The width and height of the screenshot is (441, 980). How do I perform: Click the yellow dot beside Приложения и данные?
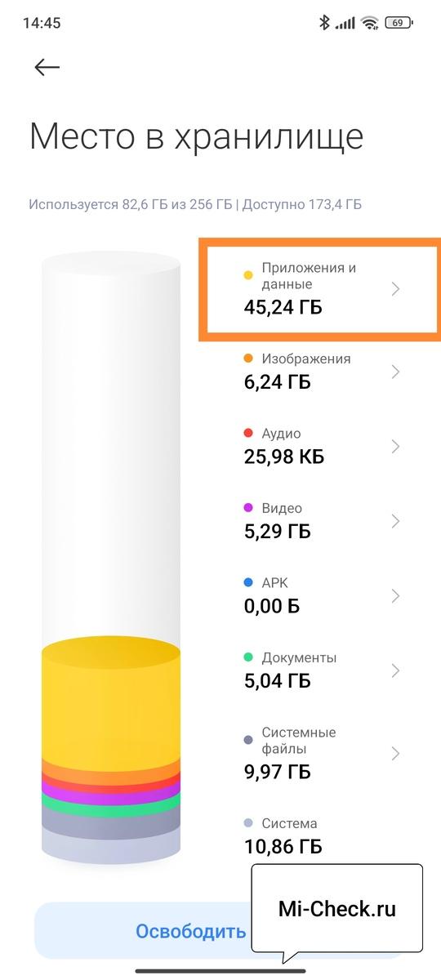coord(248,276)
